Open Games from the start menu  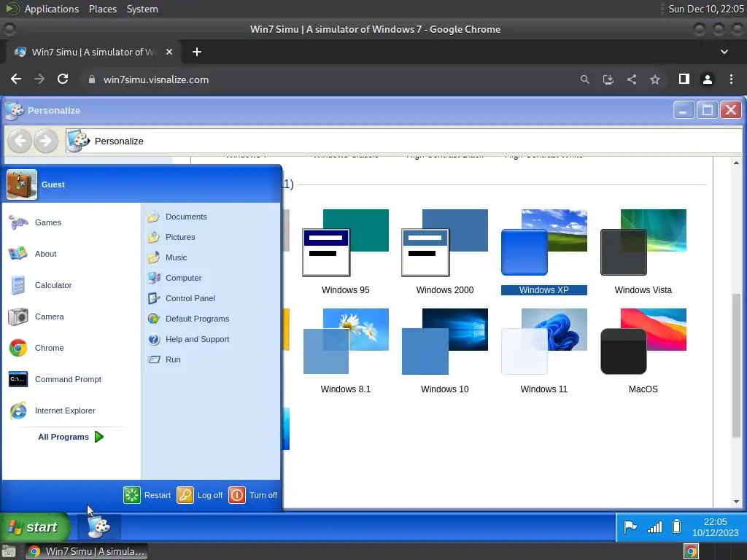[47, 222]
